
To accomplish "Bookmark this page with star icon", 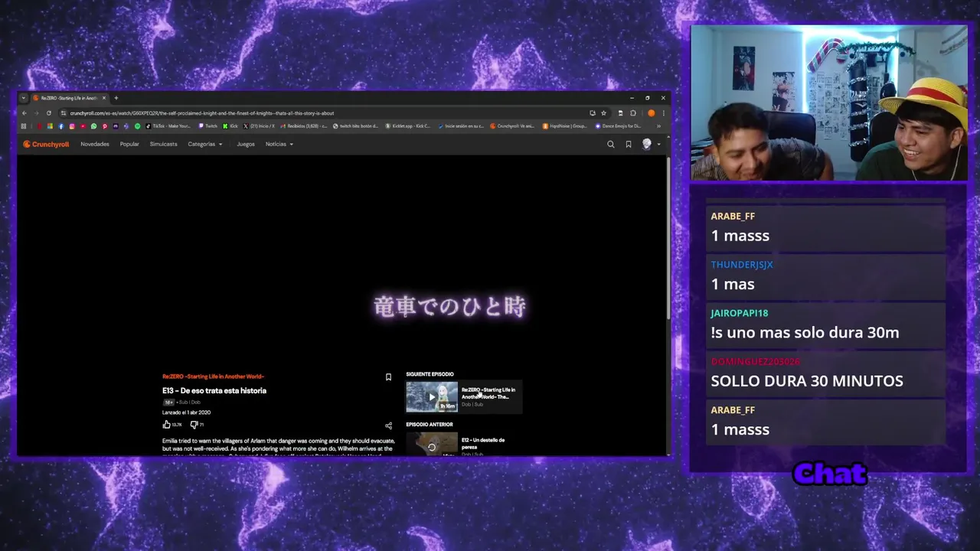I will click(x=603, y=113).
